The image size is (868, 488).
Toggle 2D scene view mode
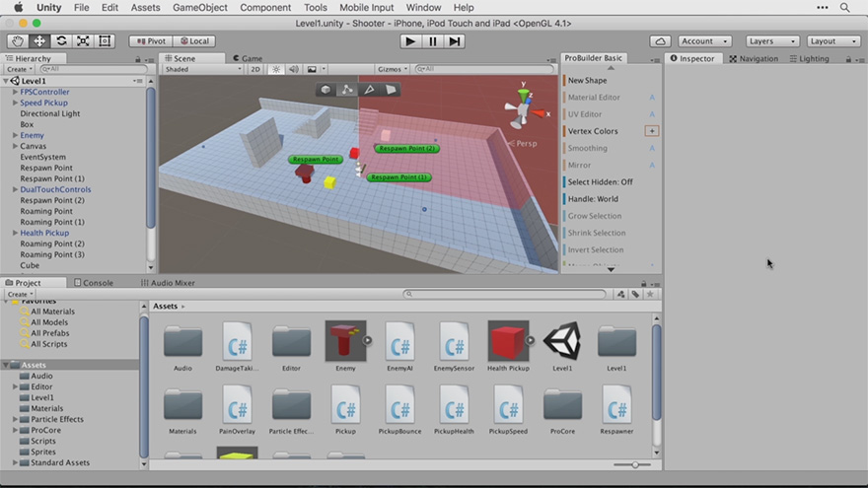(x=254, y=69)
